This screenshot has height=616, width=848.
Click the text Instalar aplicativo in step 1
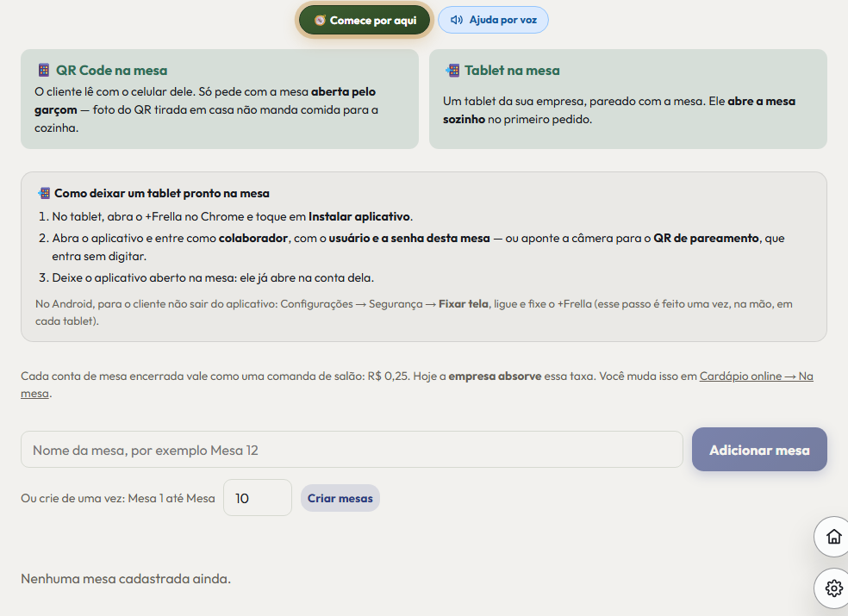359,216
